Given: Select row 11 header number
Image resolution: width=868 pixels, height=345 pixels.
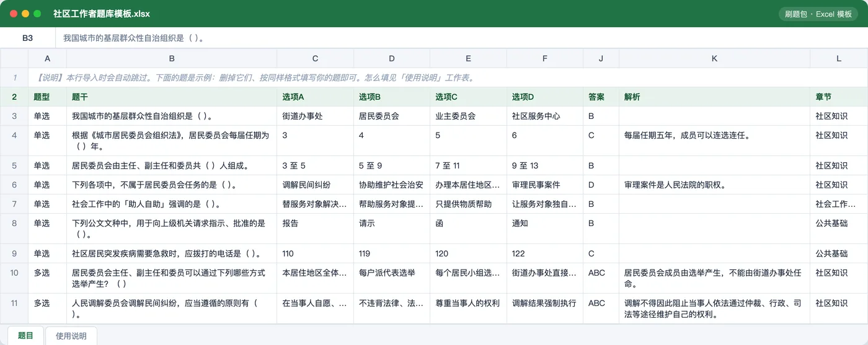Looking at the screenshot, I should [x=14, y=308].
